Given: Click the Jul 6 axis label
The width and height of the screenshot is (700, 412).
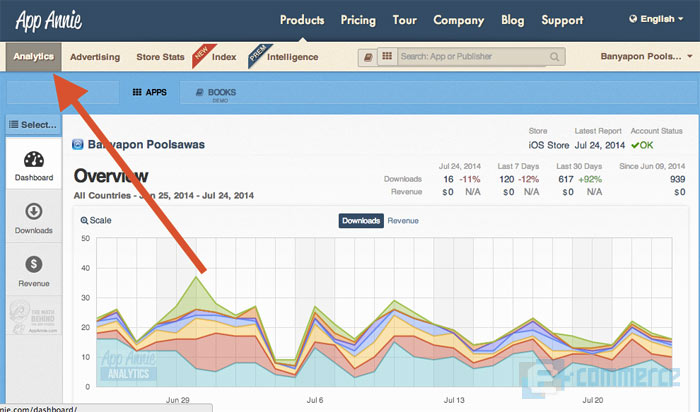Looking at the screenshot, I should (315, 400).
